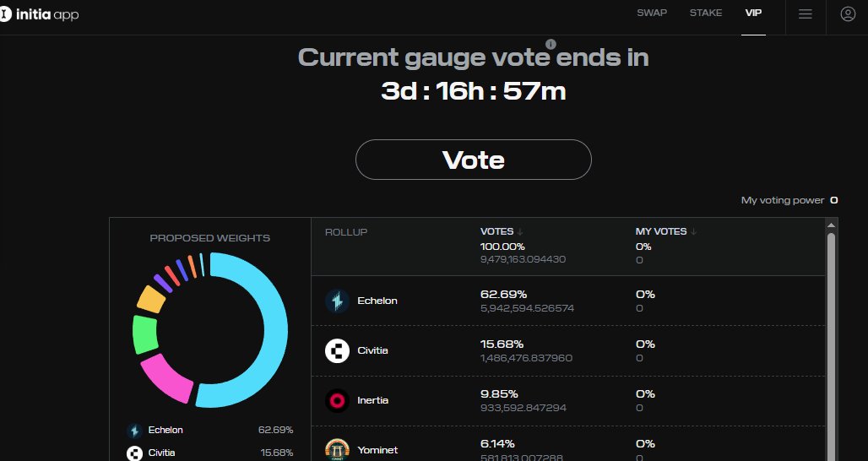Click the Civitia rollup icon in table
Screen dimensions: 868x461
point(337,350)
